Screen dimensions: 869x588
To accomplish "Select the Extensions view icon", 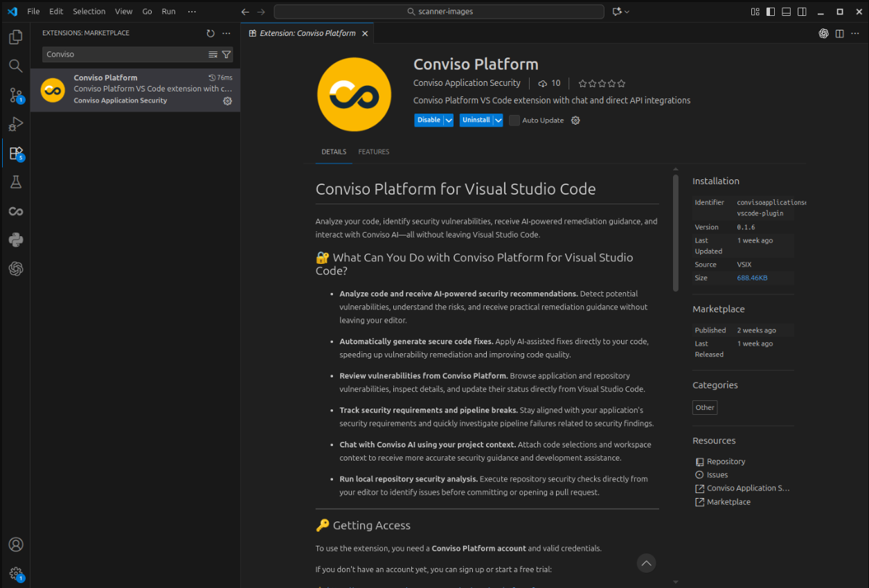I will coord(15,153).
